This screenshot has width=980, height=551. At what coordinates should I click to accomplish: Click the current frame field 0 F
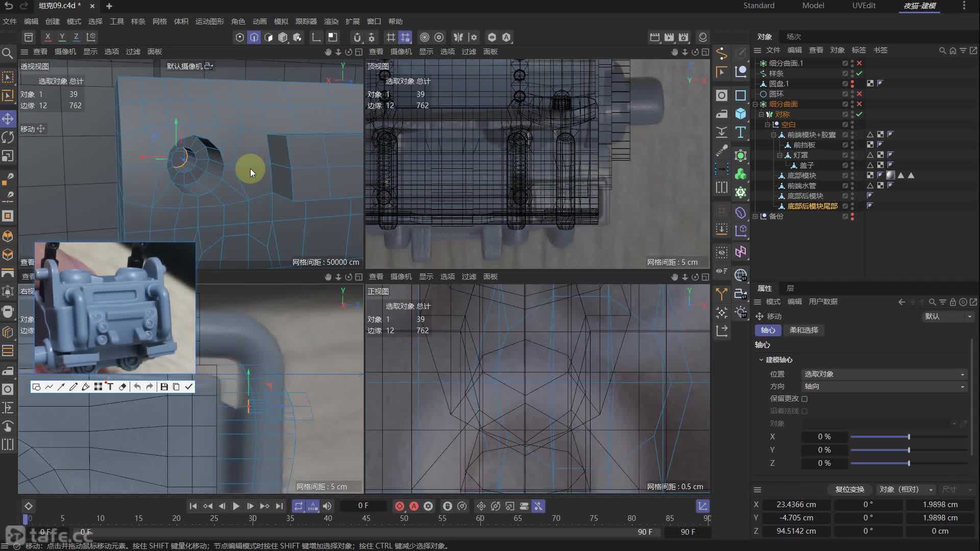pyautogui.click(x=363, y=506)
